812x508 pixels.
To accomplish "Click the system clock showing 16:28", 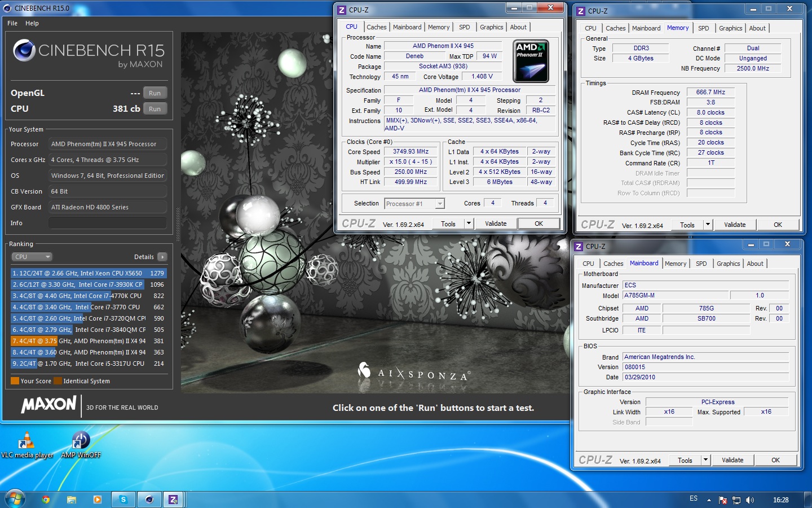I will click(781, 500).
